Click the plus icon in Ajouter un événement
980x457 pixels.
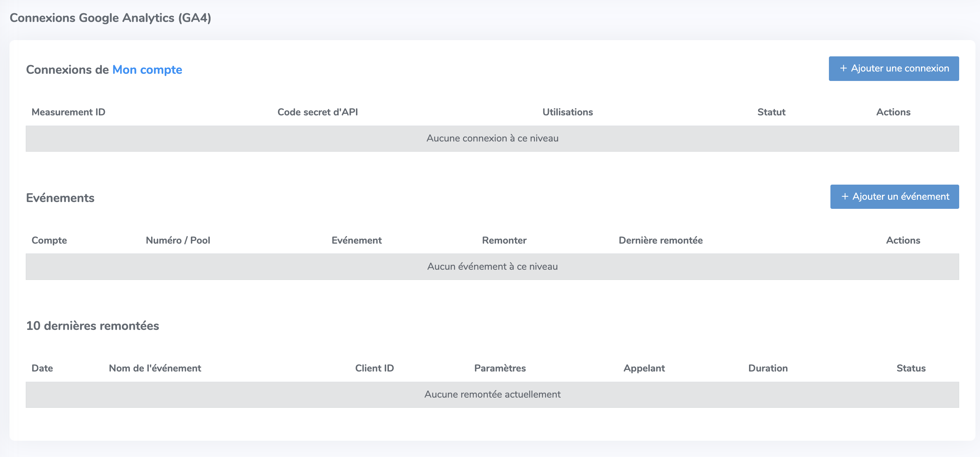pos(845,197)
